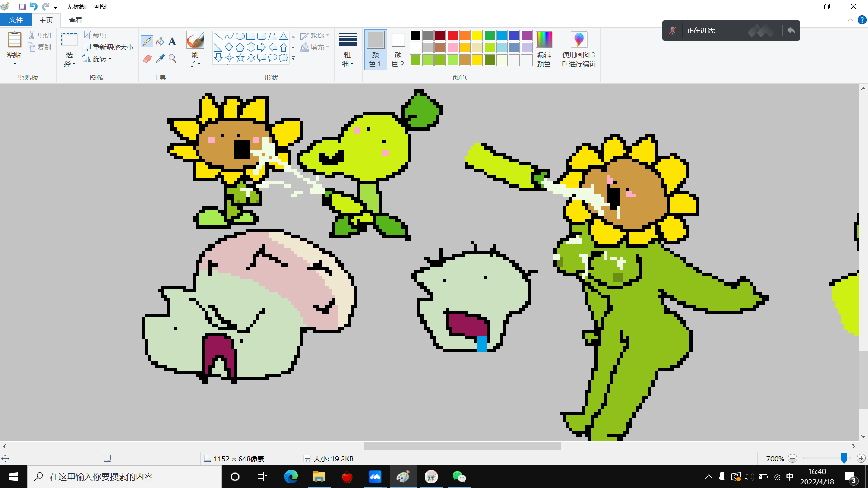The image size is (868, 488).
Task: Choose the Diamond shape
Action: pos(229,47)
